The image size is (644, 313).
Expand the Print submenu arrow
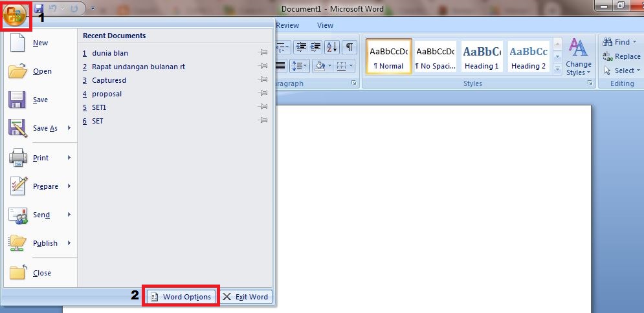point(69,158)
